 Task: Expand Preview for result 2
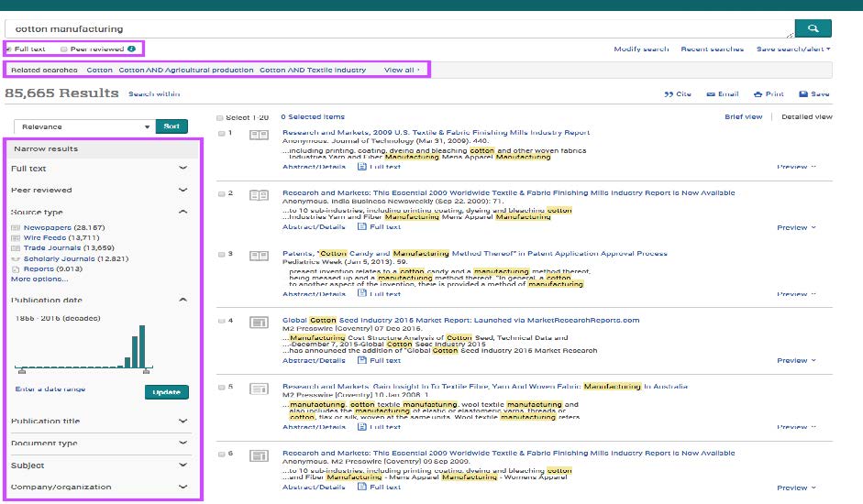tap(796, 227)
